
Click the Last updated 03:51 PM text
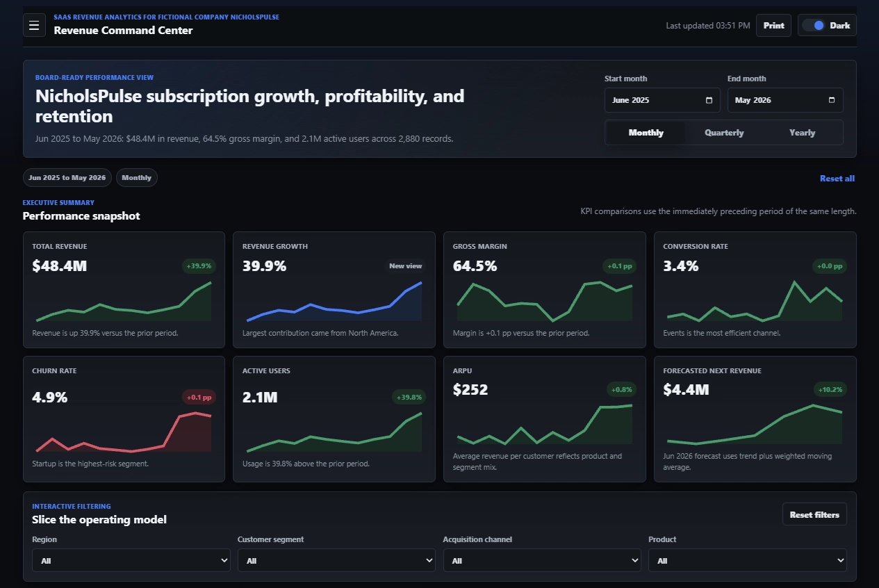[x=708, y=26]
